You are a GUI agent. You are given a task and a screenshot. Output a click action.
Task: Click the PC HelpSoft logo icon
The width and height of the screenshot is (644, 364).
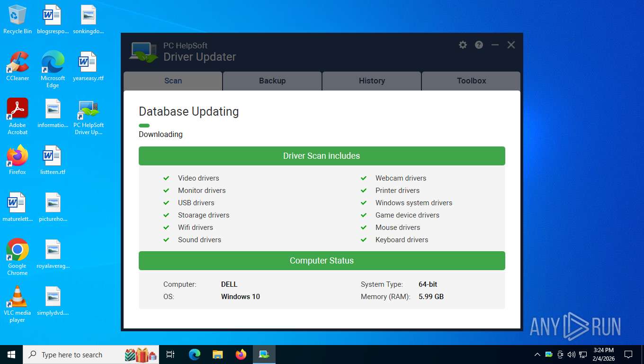(144, 53)
